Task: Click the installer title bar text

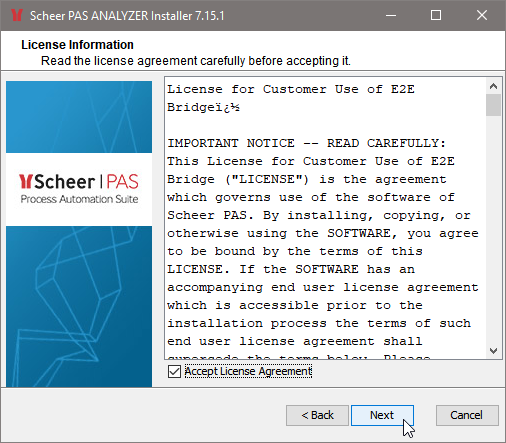Action: click(x=127, y=16)
